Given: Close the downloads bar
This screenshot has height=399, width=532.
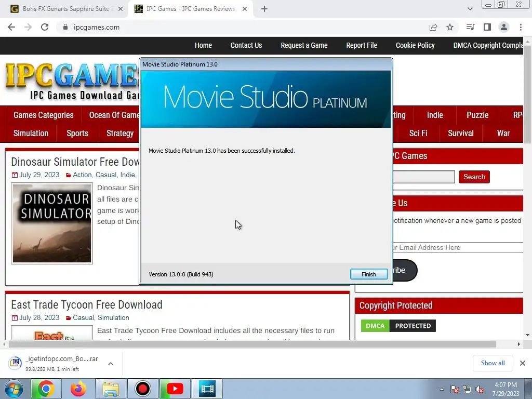Looking at the screenshot, I should coord(523,363).
